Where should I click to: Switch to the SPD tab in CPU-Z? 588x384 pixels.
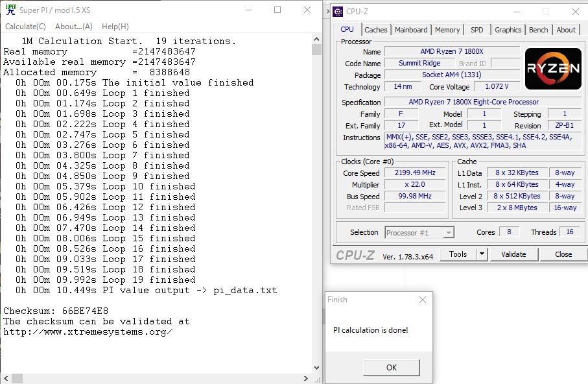477,30
